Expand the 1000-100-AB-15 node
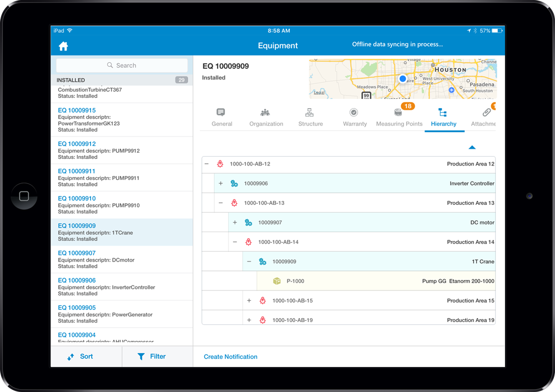Image resolution: width=555 pixels, height=392 pixels. (249, 300)
